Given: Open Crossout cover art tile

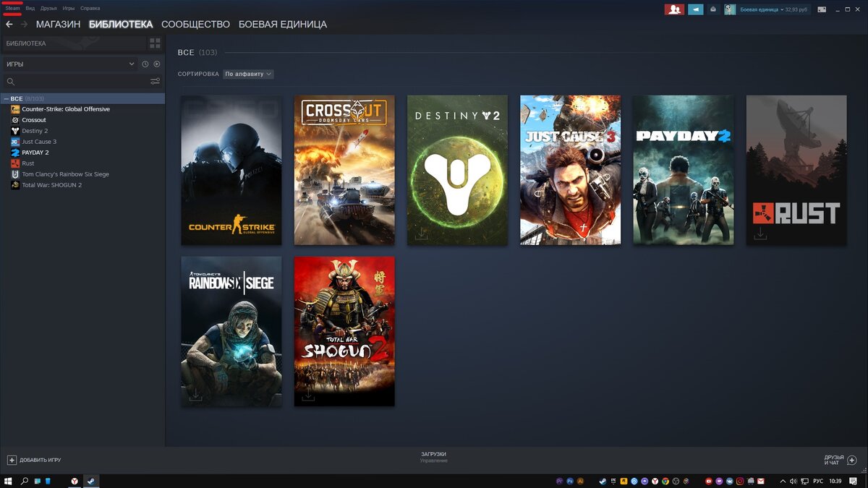Looking at the screenshot, I should coord(344,170).
